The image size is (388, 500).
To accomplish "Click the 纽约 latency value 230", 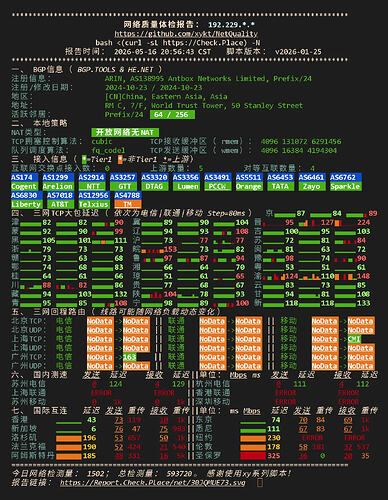I will click(x=274, y=438).
